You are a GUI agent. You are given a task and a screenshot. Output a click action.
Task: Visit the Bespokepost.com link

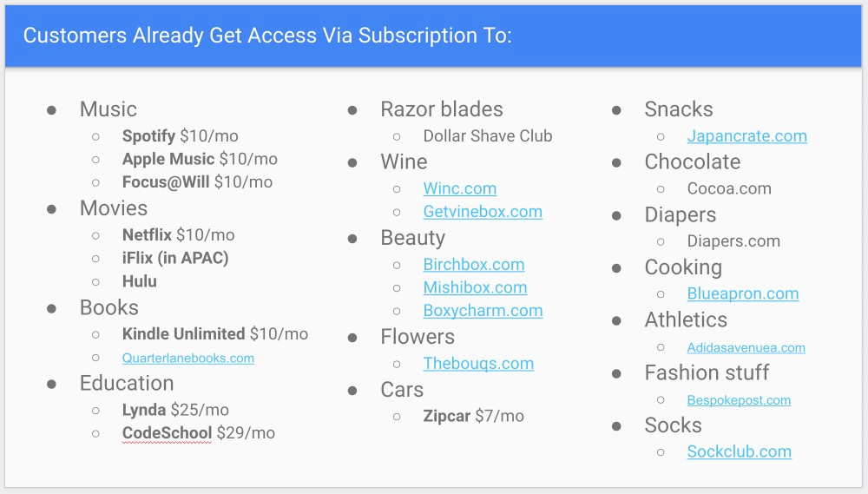[739, 400]
